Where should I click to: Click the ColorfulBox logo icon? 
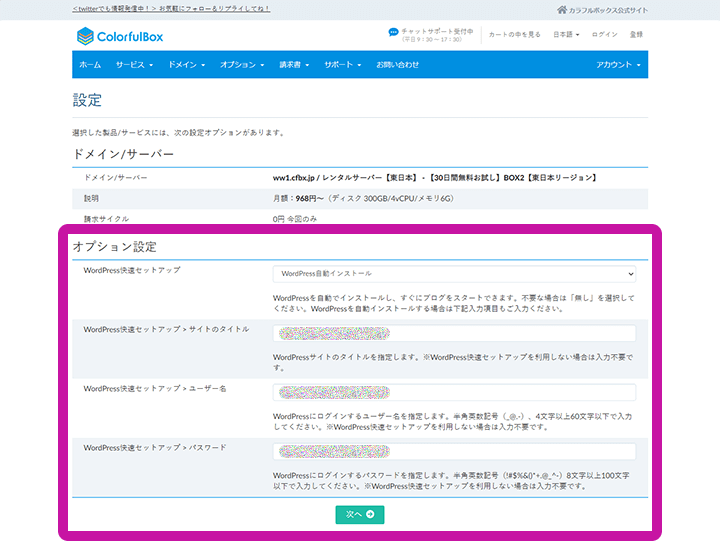pos(86,37)
